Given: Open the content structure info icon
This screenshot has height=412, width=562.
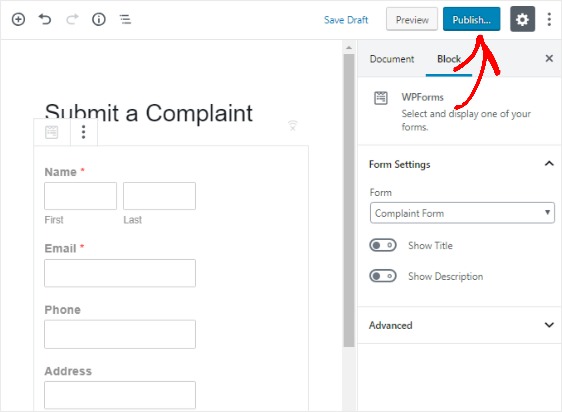Looking at the screenshot, I should pos(99,19).
